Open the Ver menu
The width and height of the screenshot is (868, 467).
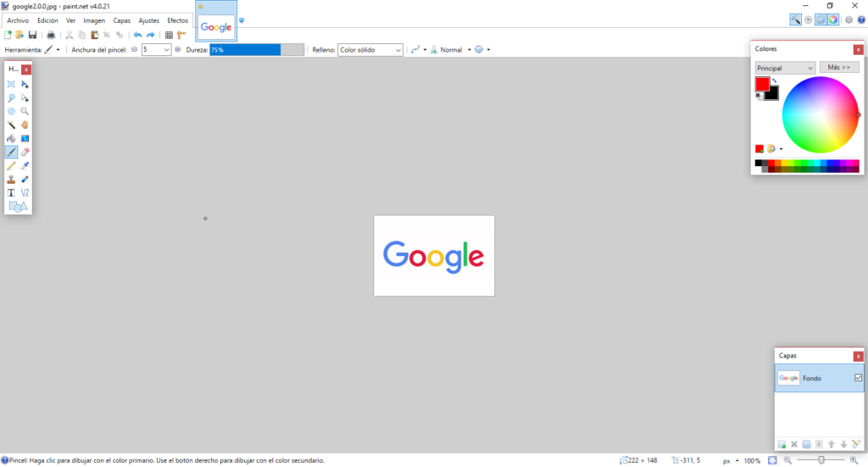pos(71,20)
